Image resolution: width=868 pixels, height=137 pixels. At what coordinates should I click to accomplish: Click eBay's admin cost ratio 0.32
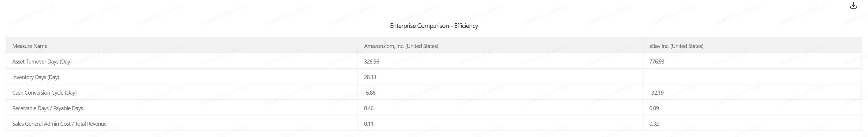point(654,124)
